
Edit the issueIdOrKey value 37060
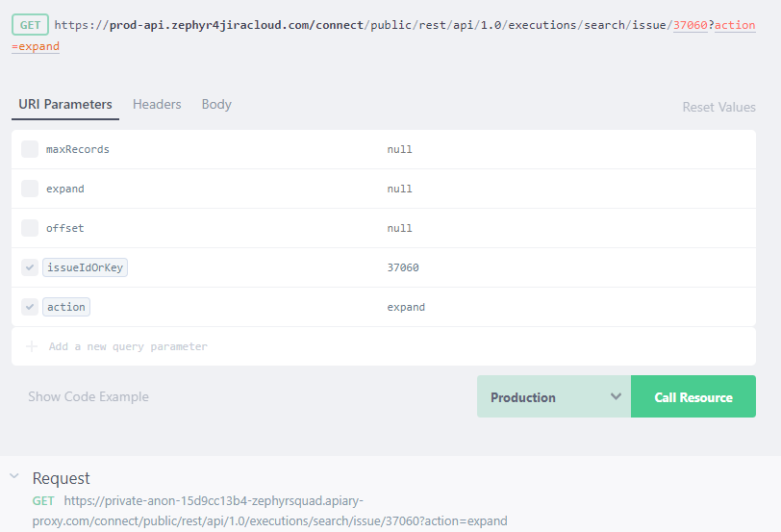point(403,267)
